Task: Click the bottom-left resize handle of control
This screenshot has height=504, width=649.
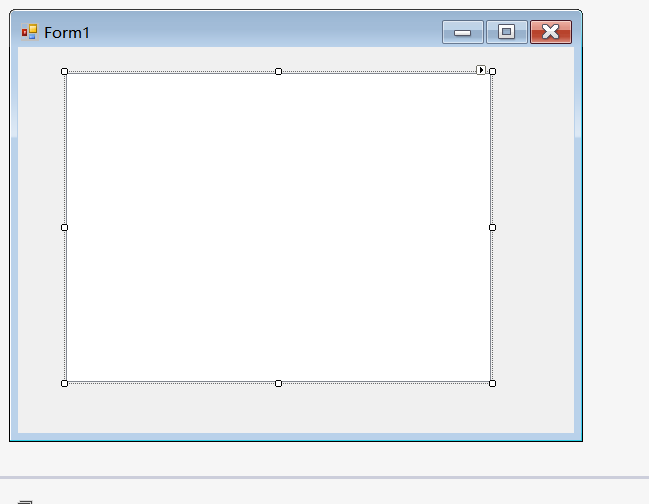Action: click(64, 384)
